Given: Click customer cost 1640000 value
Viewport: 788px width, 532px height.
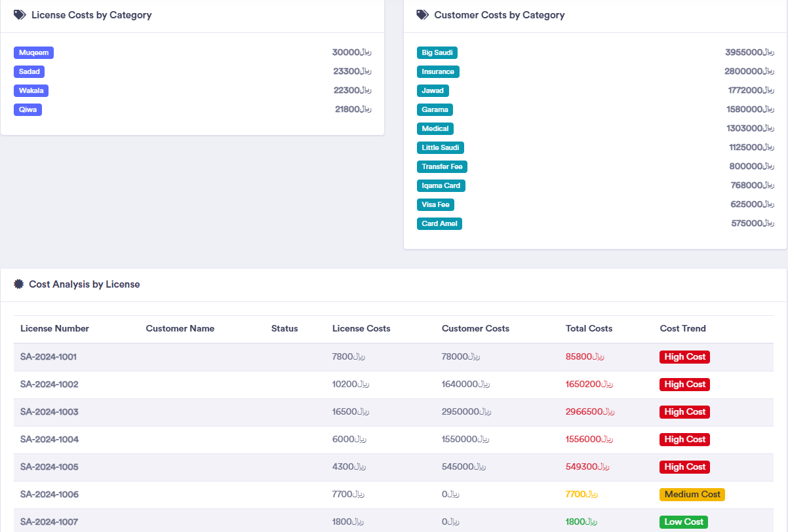Looking at the screenshot, I should pyautogui.click(x=466, y=385).
